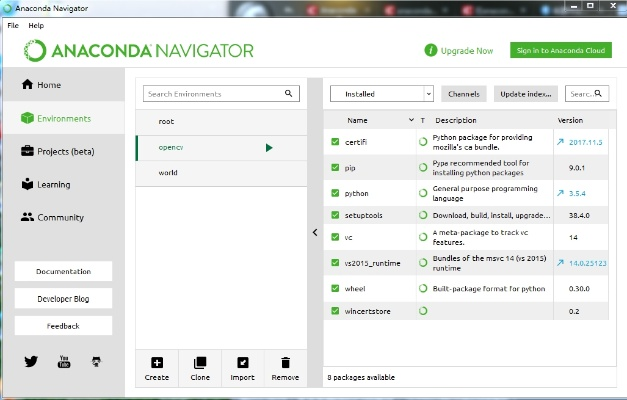Click the Create environment icon

(156, 363)
